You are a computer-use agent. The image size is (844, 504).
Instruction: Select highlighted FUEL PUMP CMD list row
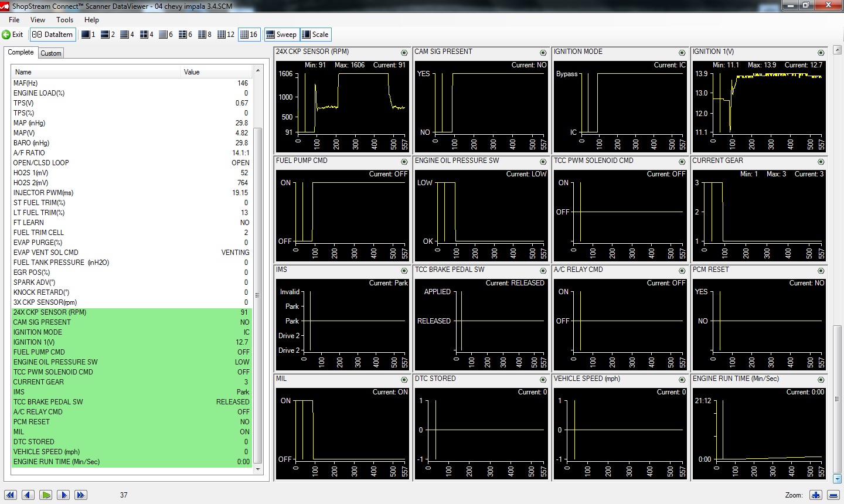point(132,352)
